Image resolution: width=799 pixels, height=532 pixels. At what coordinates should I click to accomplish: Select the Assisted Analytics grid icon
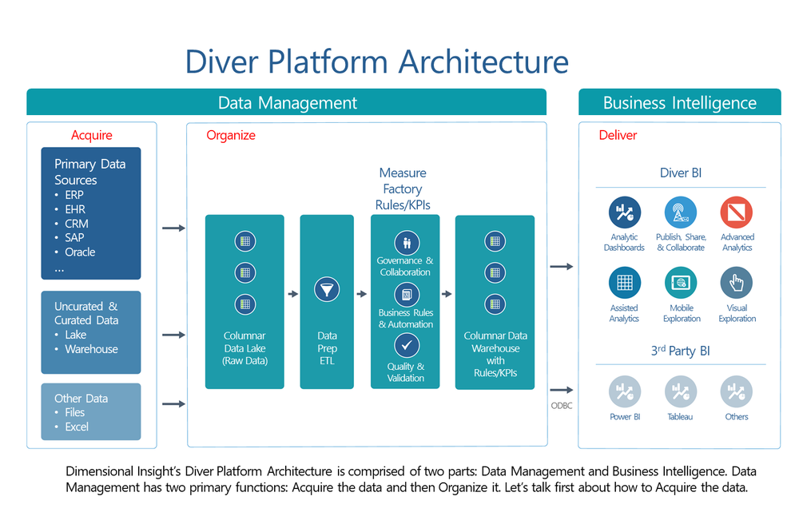[x=624, y=281]
